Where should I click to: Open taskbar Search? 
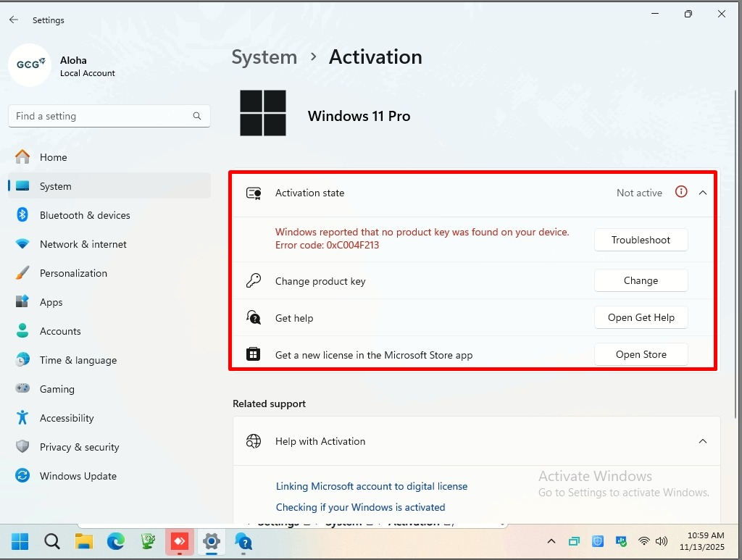click(x=52, y=542)
